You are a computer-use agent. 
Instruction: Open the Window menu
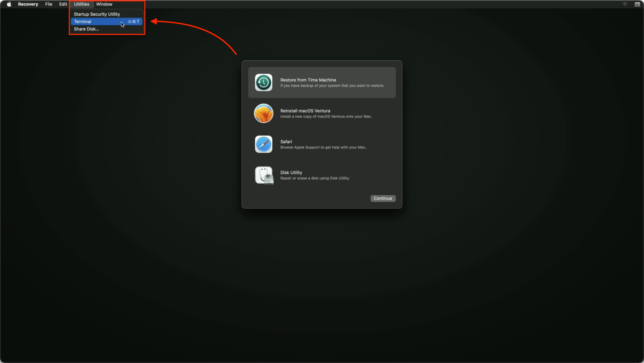click(104, 4)
